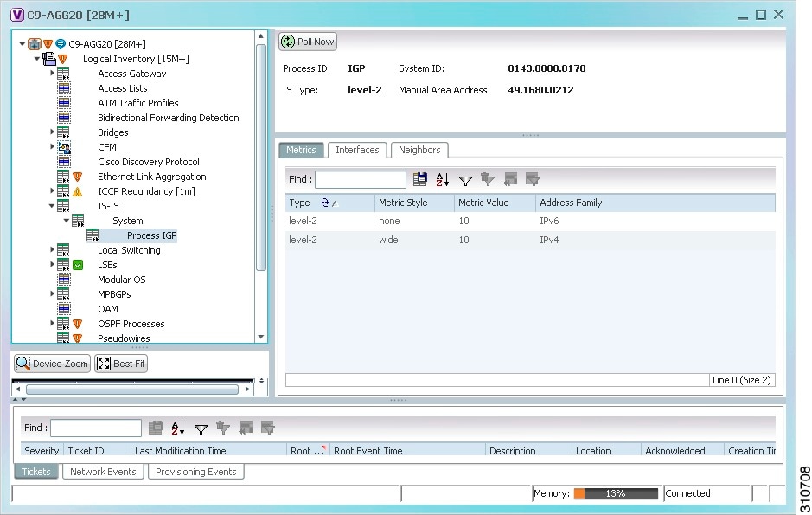Select Pseudowires in the tree
This screenshot has width=812, height=515.
point(124,338)
